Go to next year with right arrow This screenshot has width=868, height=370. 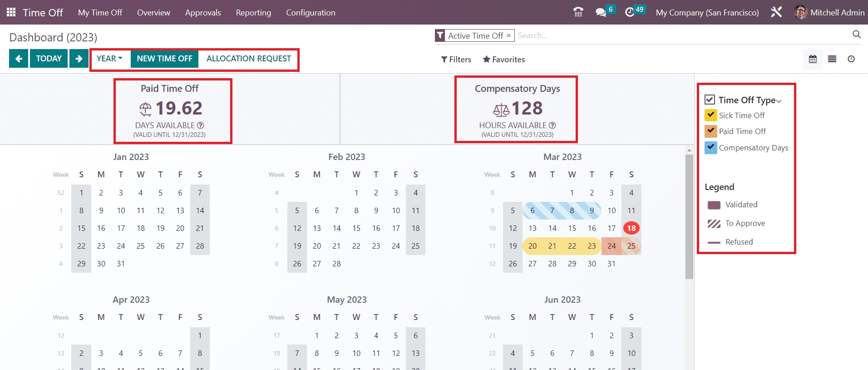pyautogui.click(x=79, y=59)
